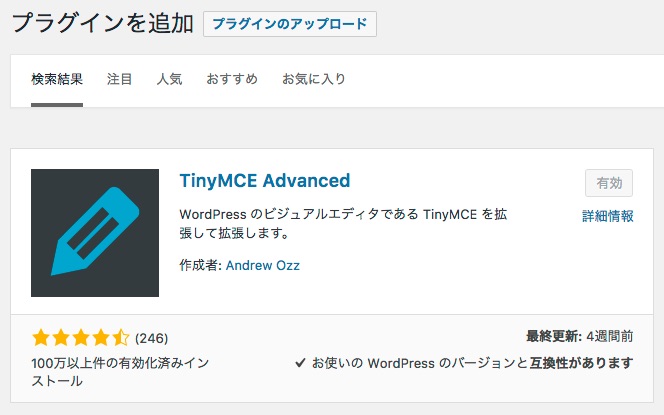Click the プラグインのアップロード button

(x=290, y=24)
